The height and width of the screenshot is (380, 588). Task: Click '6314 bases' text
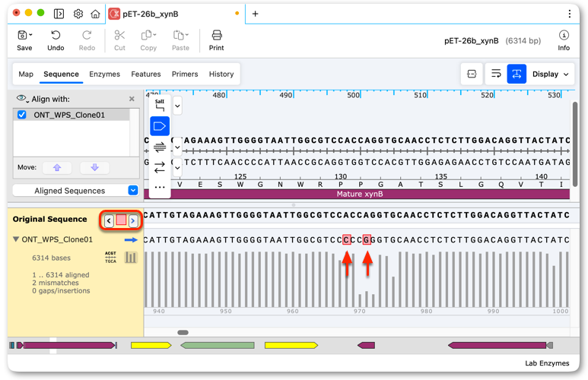coord(52,258)
